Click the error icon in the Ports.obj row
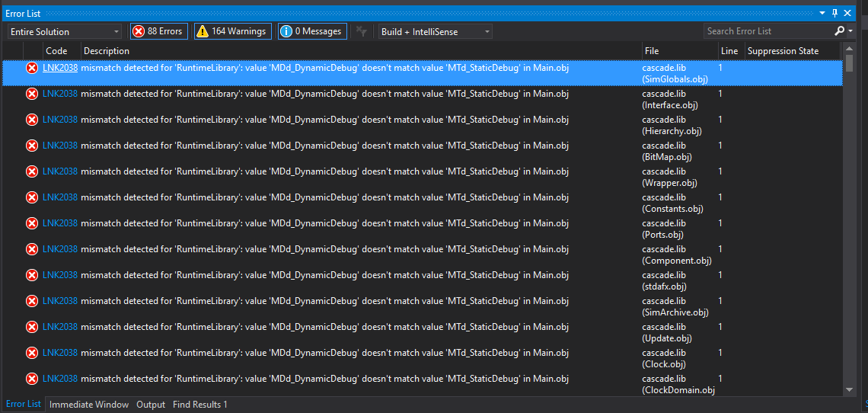868x413 pixels. click(x=32, y=223)
